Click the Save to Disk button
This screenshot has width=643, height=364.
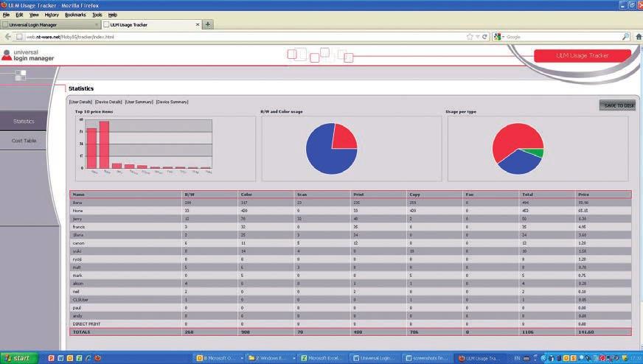pyautogui.click(x=618, y=105)
